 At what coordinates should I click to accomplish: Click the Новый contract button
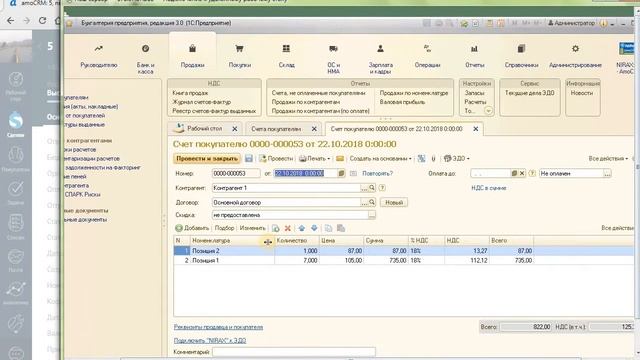(x=394, y=202)
